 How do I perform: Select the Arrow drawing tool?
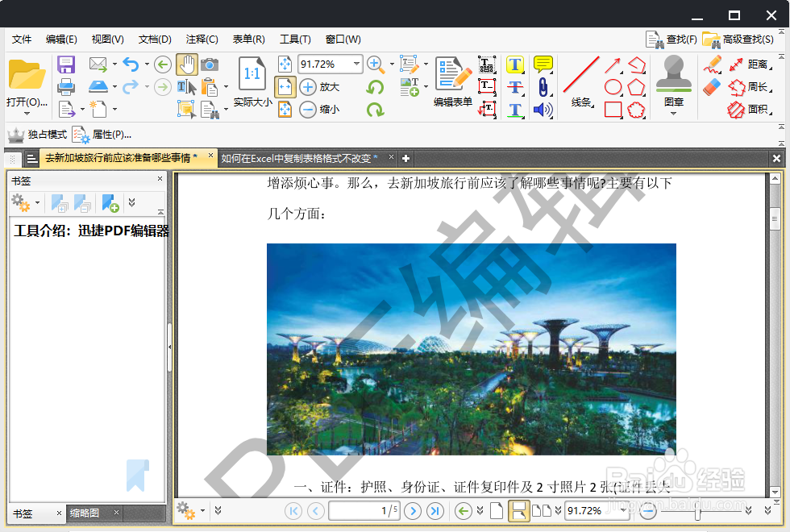pyautogui.click(x=613, y=64)
